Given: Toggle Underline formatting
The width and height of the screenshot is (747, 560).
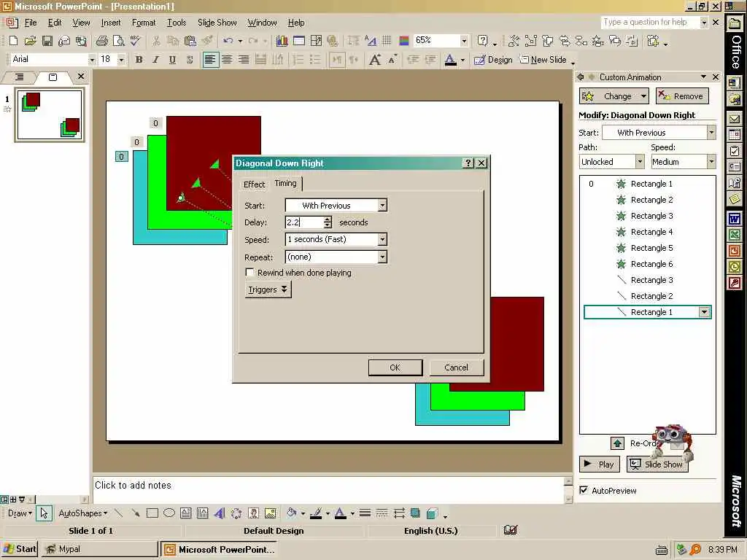Looking at the screenshot, I should (x=172, y=60).
